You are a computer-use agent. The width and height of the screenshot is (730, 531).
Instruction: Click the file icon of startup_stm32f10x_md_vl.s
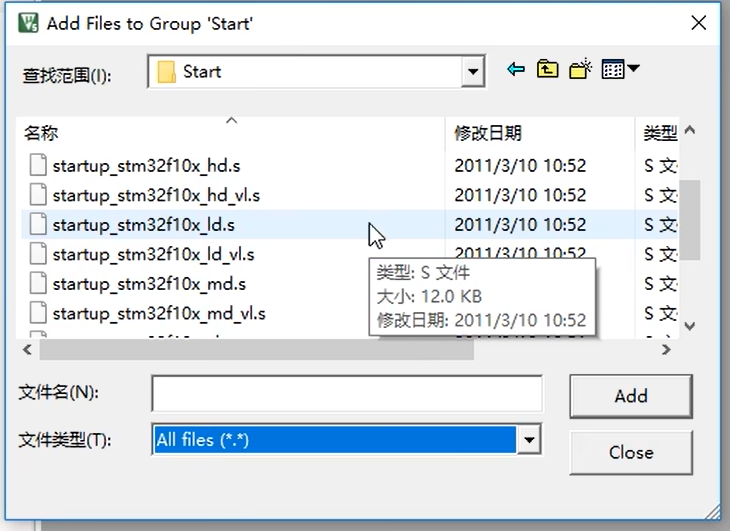(38, 313)
